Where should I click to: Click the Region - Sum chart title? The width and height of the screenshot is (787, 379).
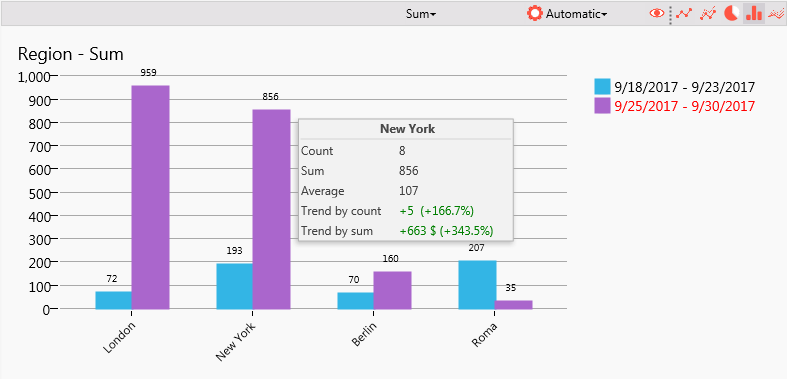(71, 54)
